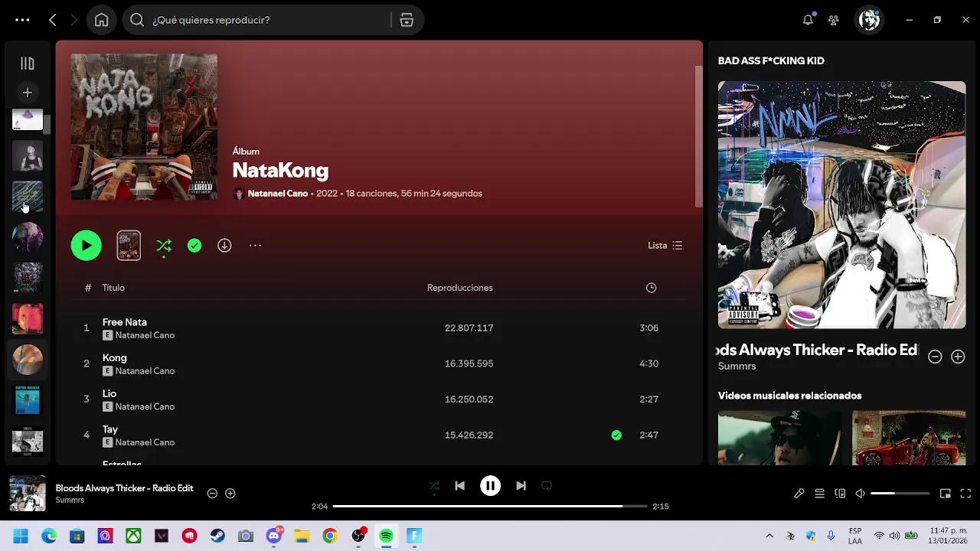980x551 pixels.
Task: Skip to the previous track
Action: click(x=459, y=486)
